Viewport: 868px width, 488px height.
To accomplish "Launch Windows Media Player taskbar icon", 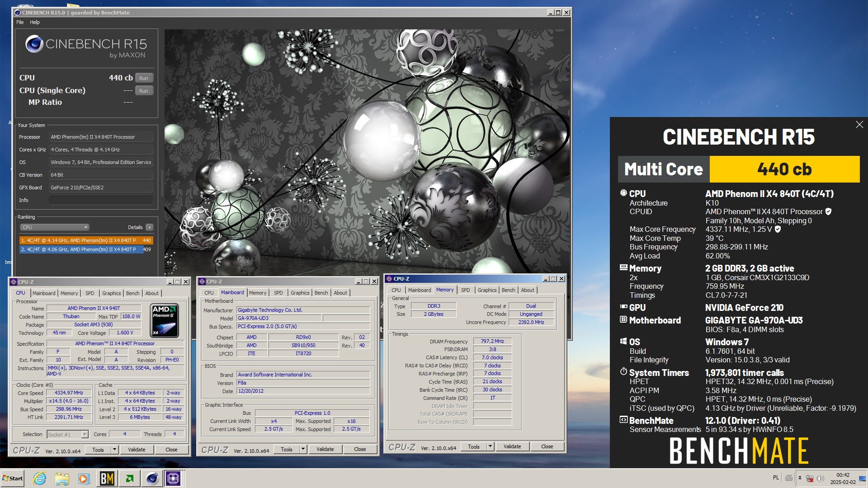I will coord(84,478).
